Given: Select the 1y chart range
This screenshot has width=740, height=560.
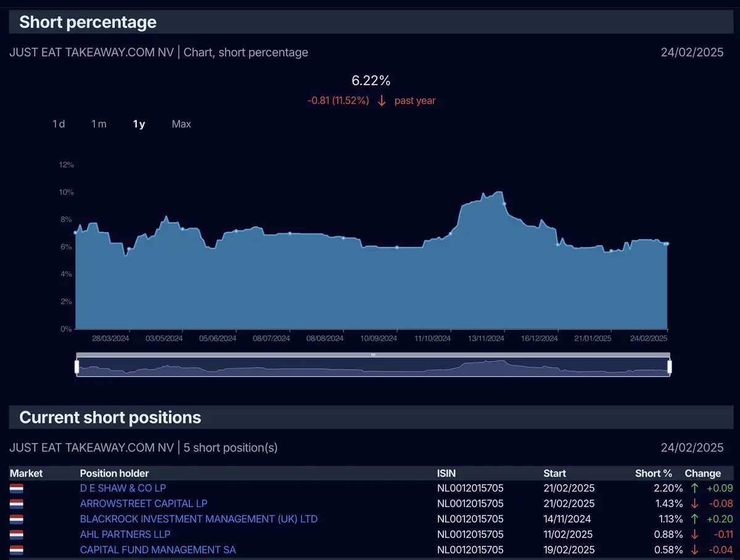Looking at the screenshot, I should [x=139, y=124].
